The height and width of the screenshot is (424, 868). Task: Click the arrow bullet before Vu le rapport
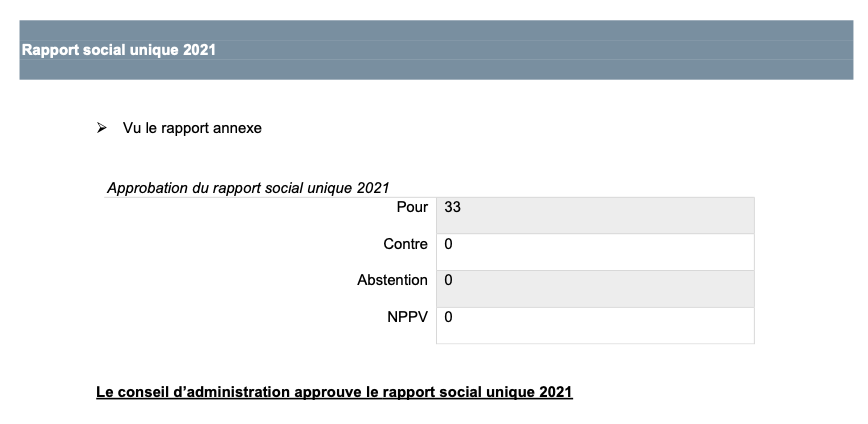[101, 128]
